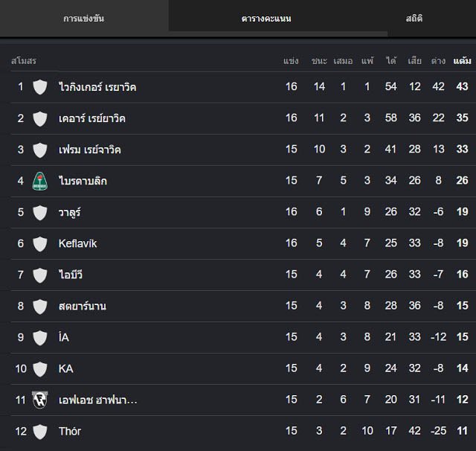The image size is (476, 451).
Task: Click the Keflavík team name
Action: [x=77, y=243]
